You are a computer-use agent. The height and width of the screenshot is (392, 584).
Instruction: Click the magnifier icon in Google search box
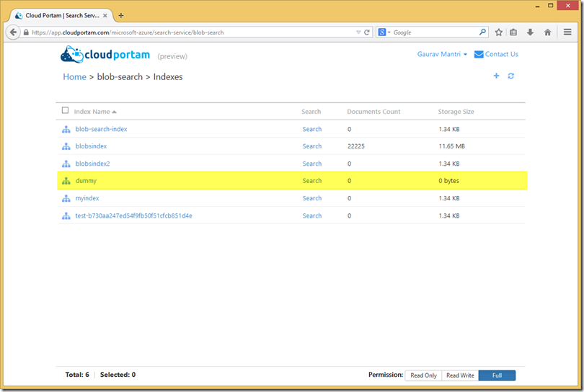tap(482, 32)
